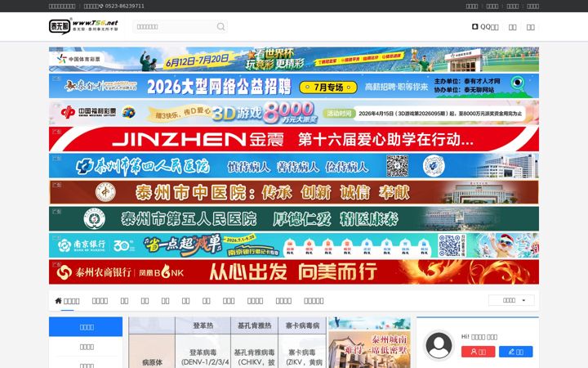
Task: Open the 泰州城南 real estate ad image
Action: (x=369, y=349)
